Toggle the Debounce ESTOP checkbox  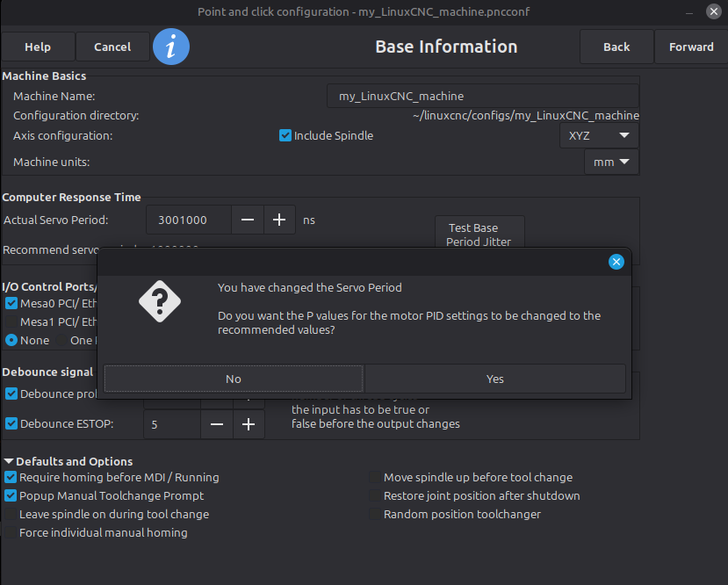click(11, 423)
